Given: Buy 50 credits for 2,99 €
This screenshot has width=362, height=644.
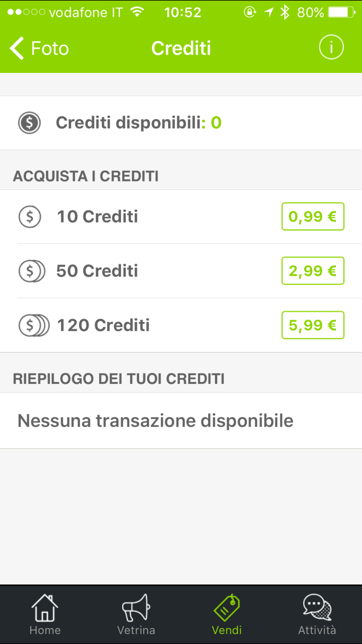Looking at the screenshot, I should (x=313, y=271).
